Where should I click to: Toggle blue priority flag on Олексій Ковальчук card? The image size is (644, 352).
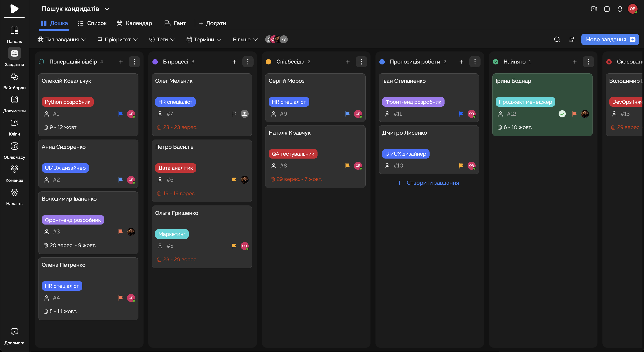tap(120, 114)
